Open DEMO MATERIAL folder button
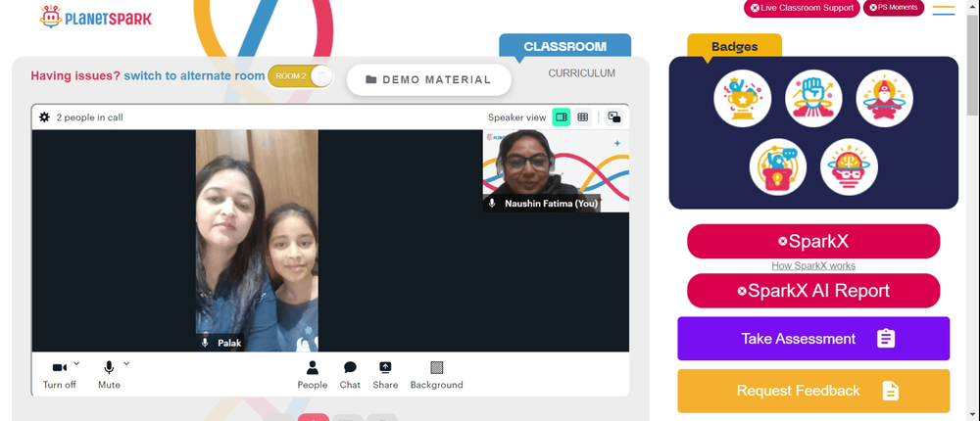The width and height of the screenshot is (980, 421). coord(429,80)
